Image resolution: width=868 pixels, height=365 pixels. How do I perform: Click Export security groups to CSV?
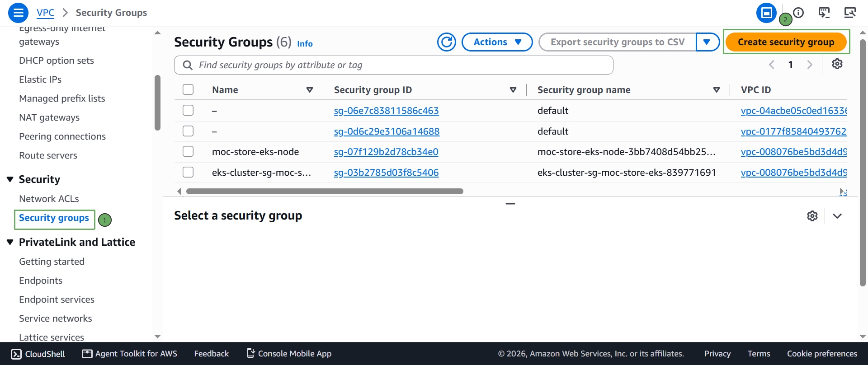coord(618,42)
